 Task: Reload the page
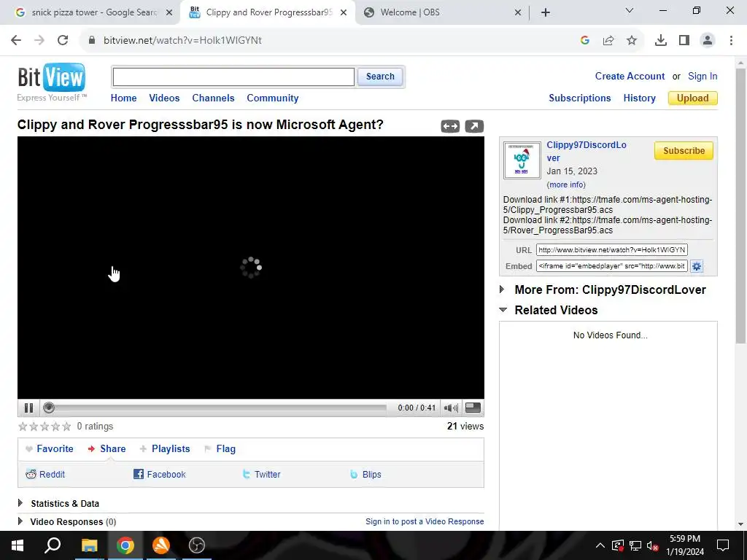[x=63, y=40]
